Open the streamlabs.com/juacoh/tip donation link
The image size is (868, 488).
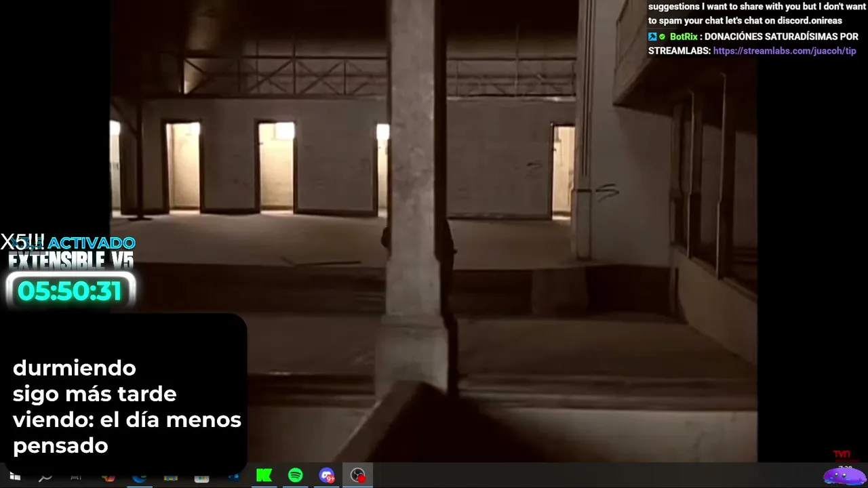pos(785,51)
